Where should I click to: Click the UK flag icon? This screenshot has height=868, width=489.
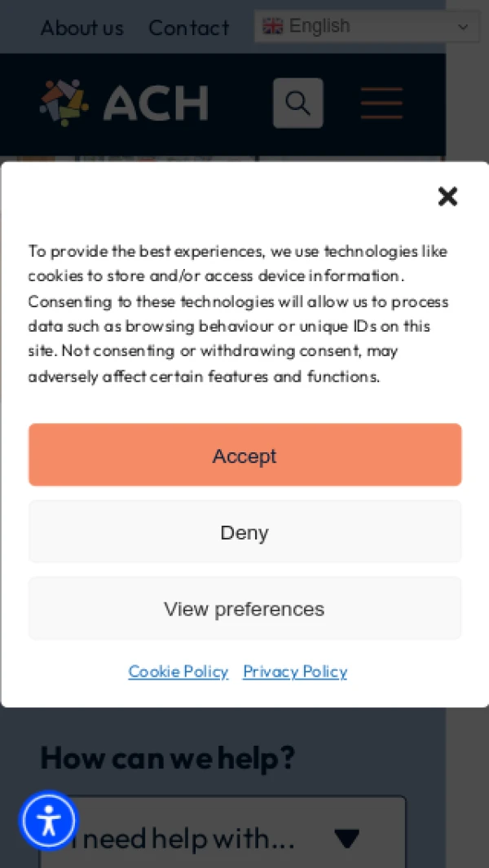point(273,27)
